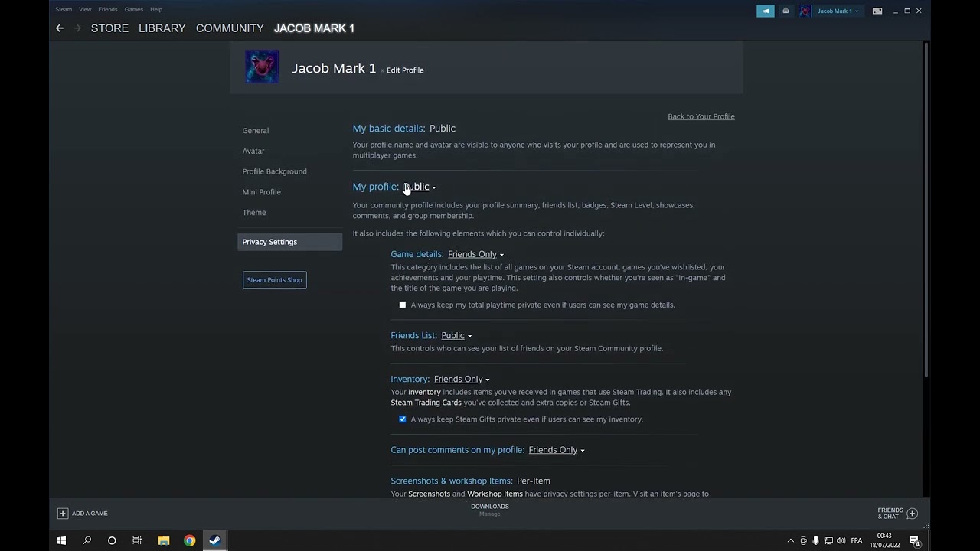
Task: Show hidden system tray icons
Action: (x=791, y=540)
